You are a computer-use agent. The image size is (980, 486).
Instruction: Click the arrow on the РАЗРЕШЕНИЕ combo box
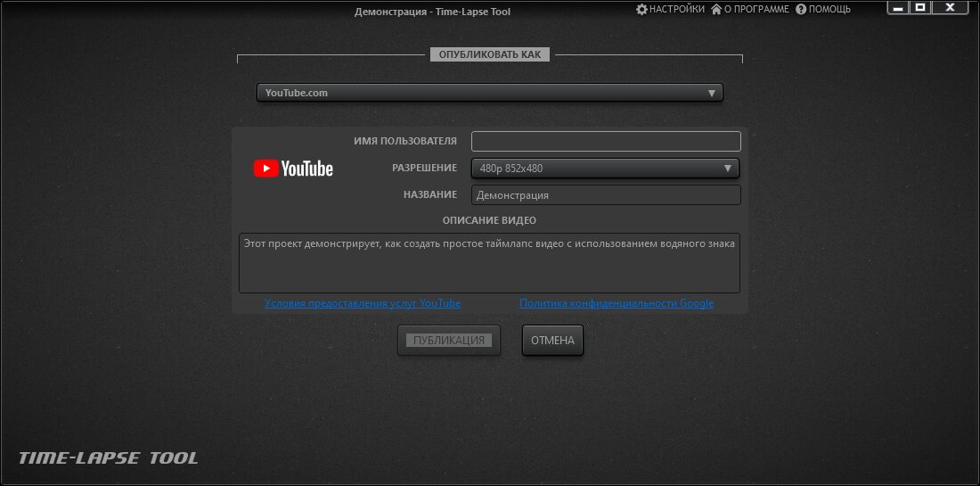[x=727, y=168]
